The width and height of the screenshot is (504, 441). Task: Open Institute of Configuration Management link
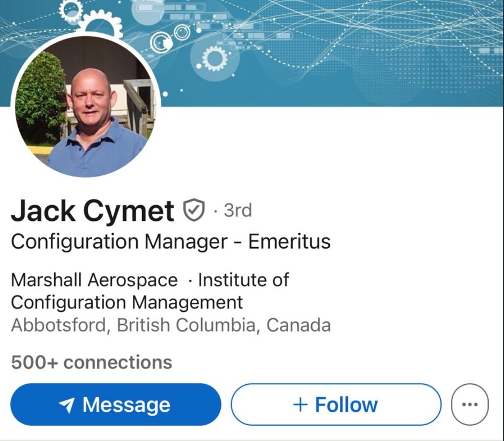point(150,291)
